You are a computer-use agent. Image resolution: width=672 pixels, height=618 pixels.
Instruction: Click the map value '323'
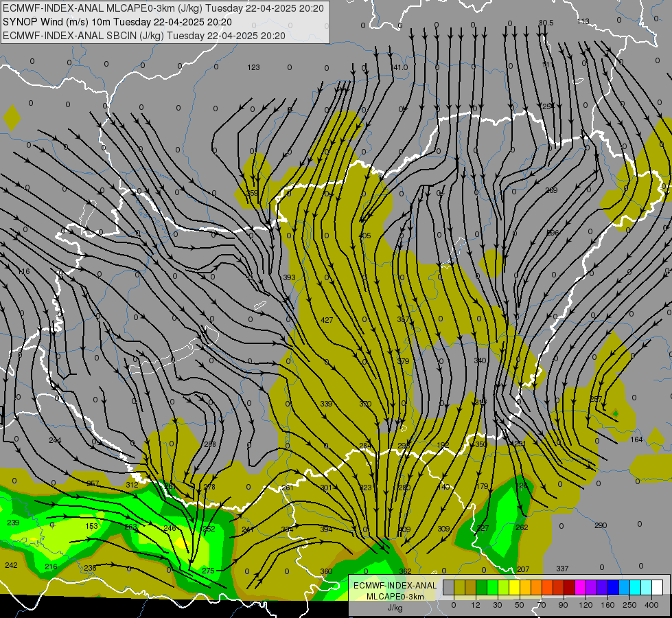[x=366, y=488]
